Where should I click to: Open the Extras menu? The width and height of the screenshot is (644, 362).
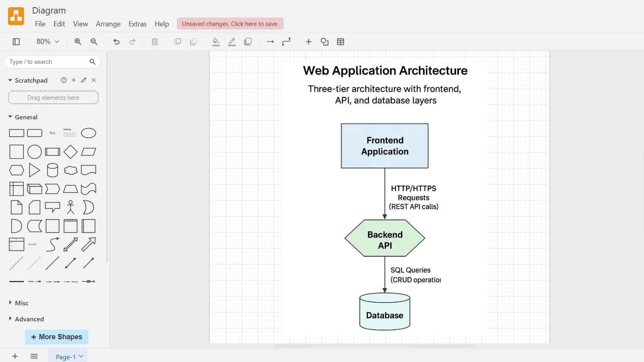137,24
